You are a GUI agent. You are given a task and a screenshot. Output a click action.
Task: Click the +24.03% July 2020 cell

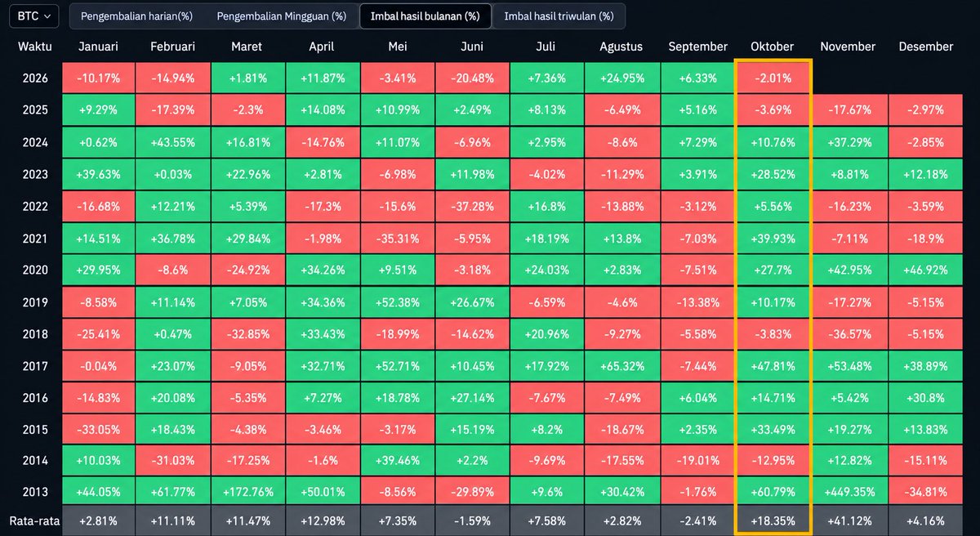click(546, 270)
